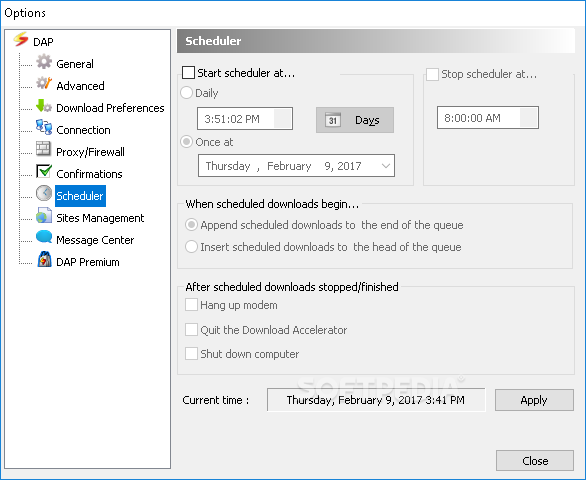
Task: Click the DAP lightning logo icon
Action: [21, 39]
